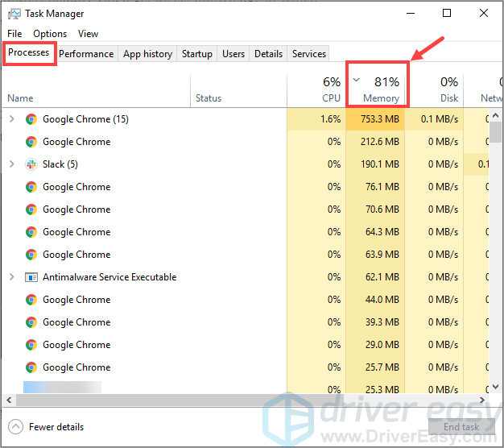Viewport: 504px width, 448px height.
Task: Click the vertical scrollbar down arrow
Action: pos(495,387)
